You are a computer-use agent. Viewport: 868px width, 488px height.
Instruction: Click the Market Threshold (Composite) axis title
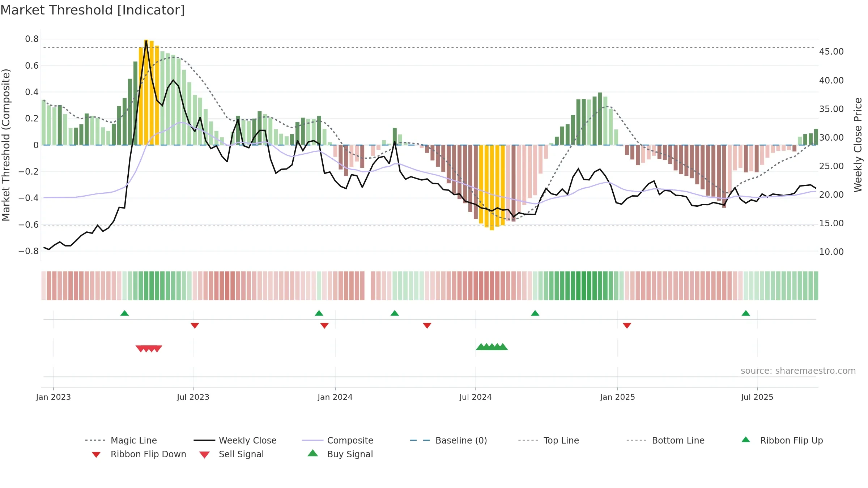tap(6, 145)
